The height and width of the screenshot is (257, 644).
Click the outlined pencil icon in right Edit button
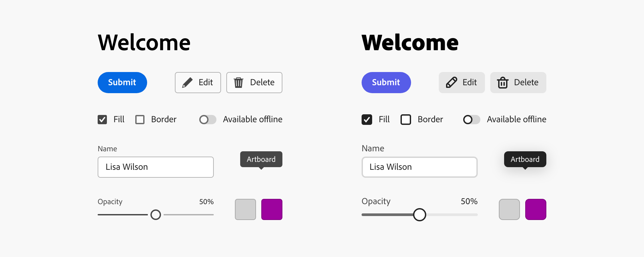coord(451,83)
